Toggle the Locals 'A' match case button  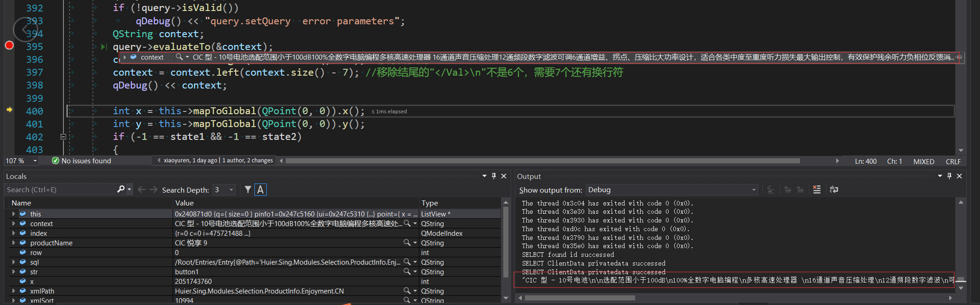(x=260, y=189)
